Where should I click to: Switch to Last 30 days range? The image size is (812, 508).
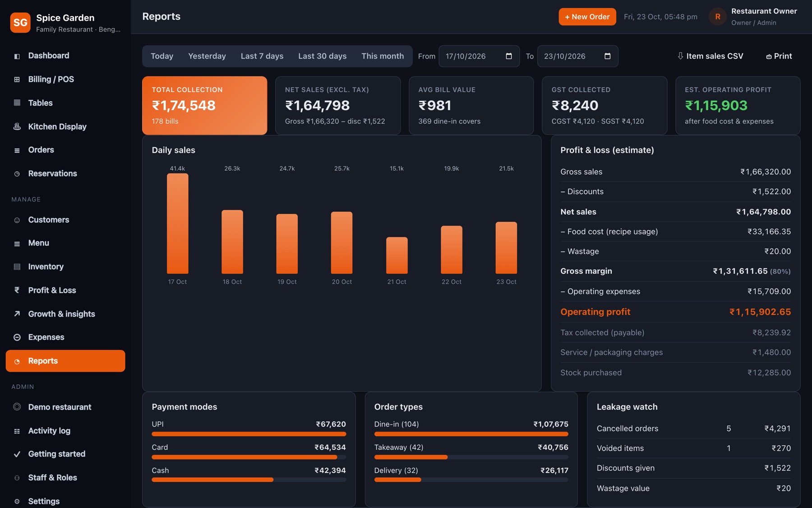322,56
